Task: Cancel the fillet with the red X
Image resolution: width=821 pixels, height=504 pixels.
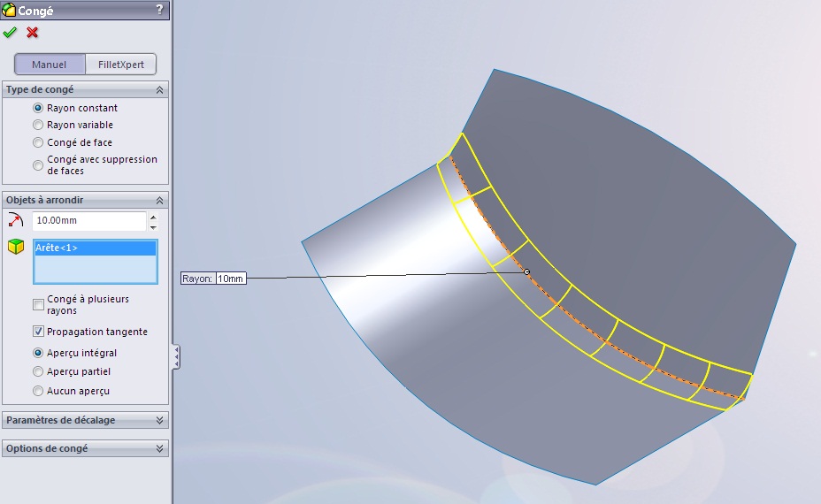Action: [x=33, y=33]
